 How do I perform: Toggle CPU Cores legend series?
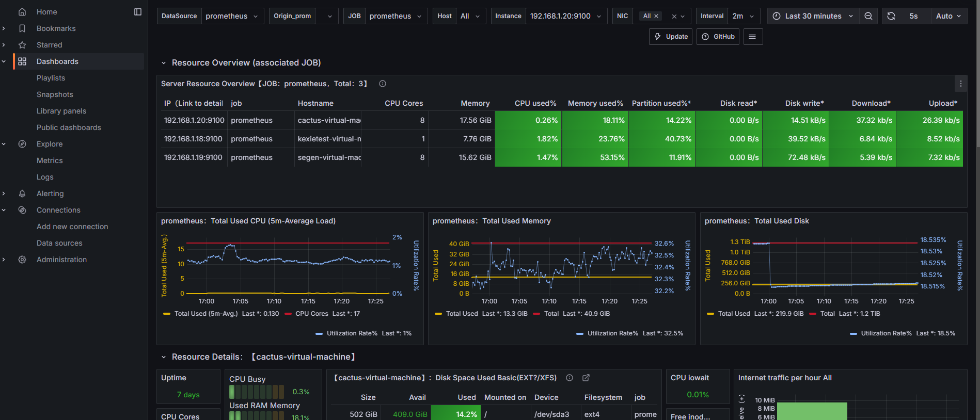pyautogui.click(x=312, y=314)
